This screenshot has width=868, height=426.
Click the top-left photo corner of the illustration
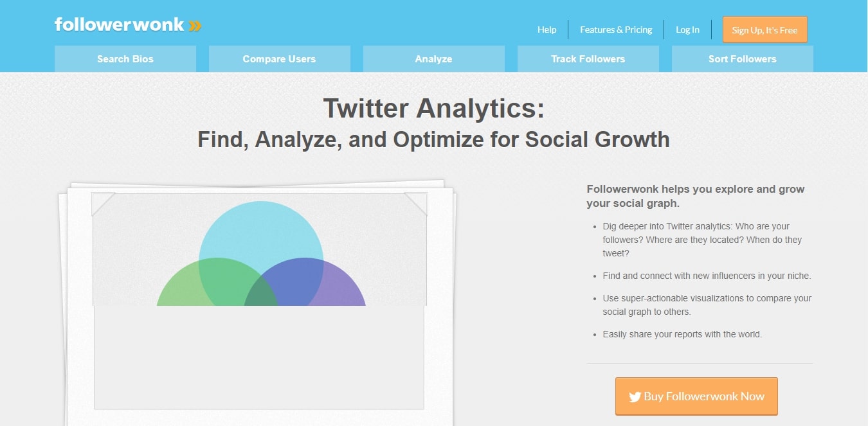[x=103, y=202]
